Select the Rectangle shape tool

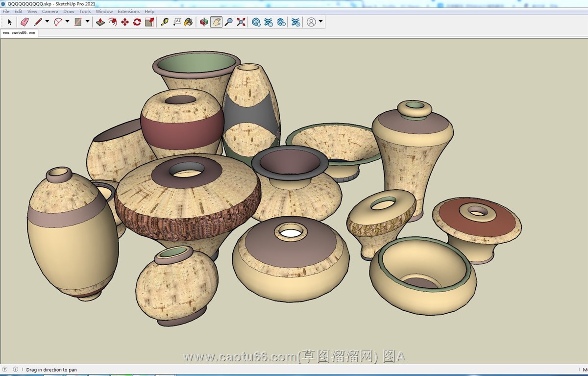[x=78, y=22]
